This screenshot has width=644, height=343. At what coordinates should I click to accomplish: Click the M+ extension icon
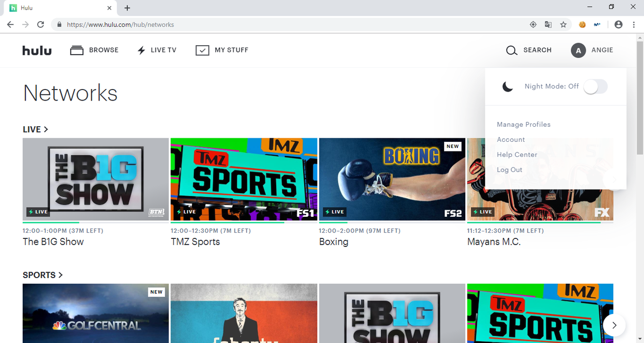(x=597, y=24)
